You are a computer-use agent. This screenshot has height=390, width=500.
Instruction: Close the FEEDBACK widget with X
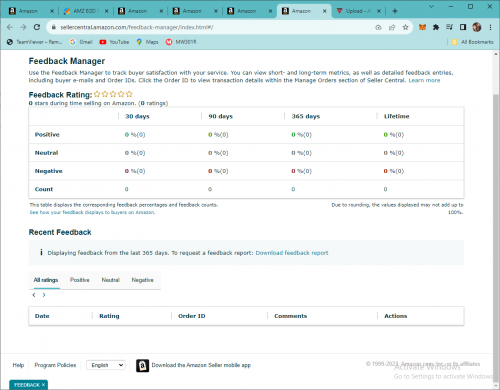(x=43, y=385)
